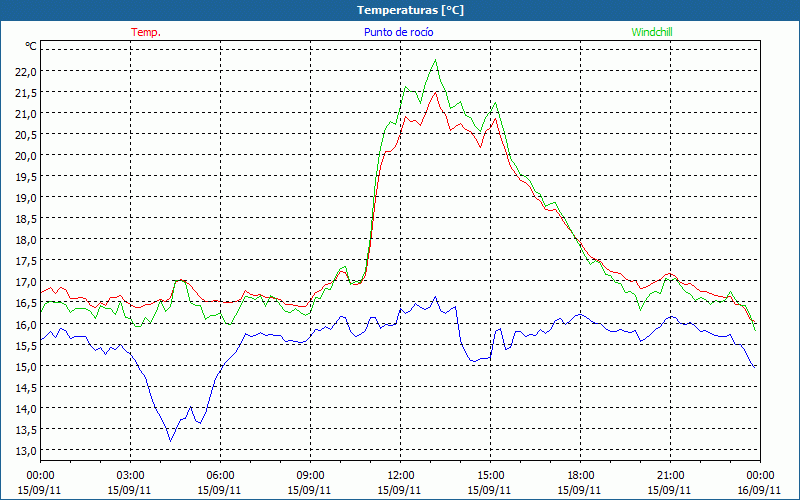Click the 'Temperaturas [°C]' chart title
800x500 pixels.
coord(410,10)
